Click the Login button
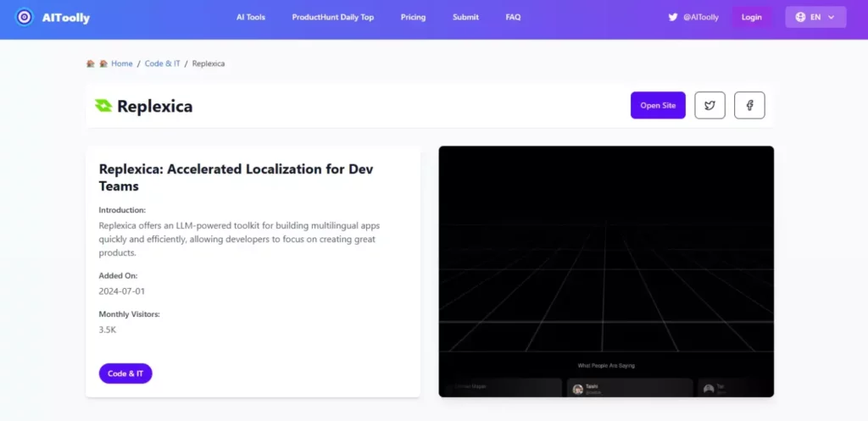868x421 pixels. [x=752, y=17]
